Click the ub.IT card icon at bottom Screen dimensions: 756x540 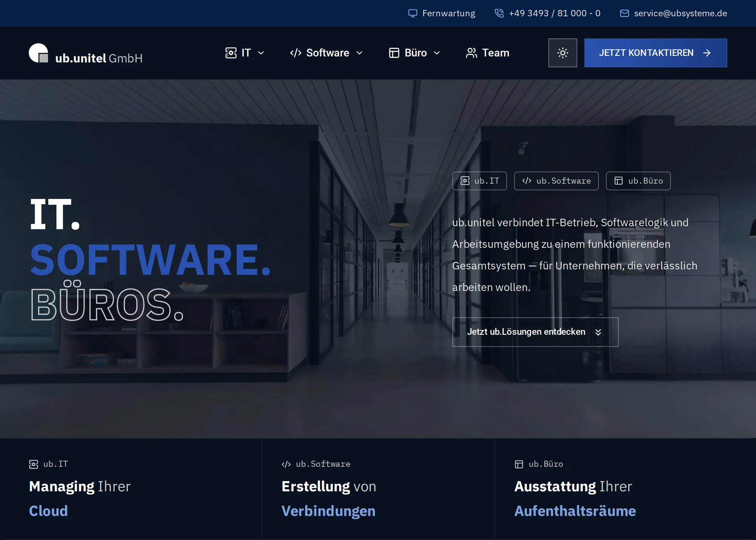(x=34, y=464)
